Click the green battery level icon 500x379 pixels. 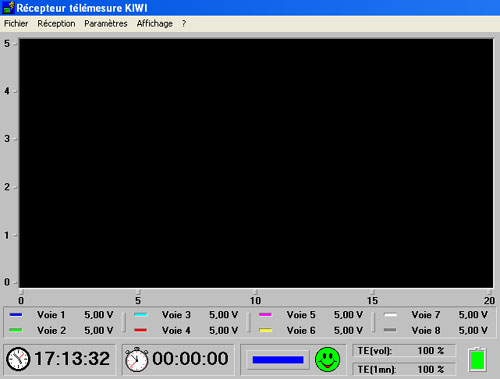pyautogui.click(x=477, y=359)
